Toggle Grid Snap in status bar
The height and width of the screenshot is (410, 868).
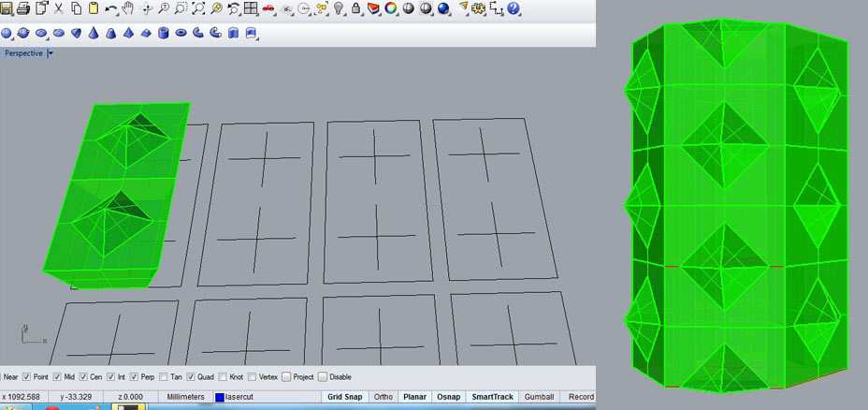tap(344, 397)
